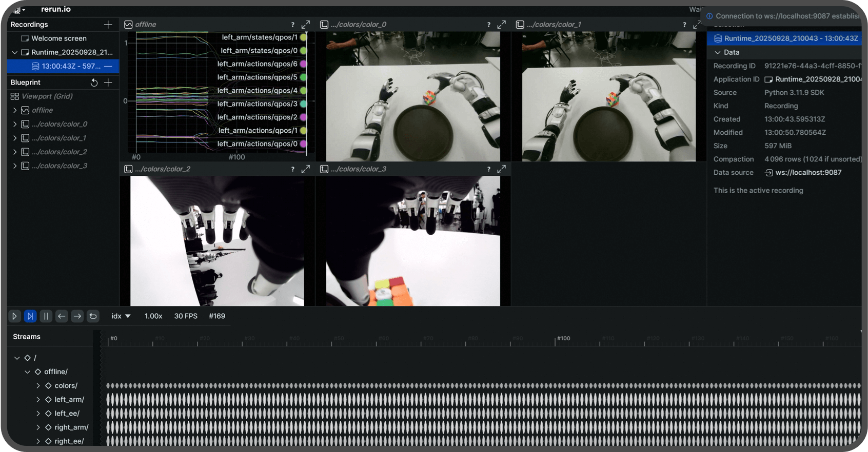Click the left_arm/states/qpos/1 legend color dot
The image size is (868, 452).
[x=304, y=37]
